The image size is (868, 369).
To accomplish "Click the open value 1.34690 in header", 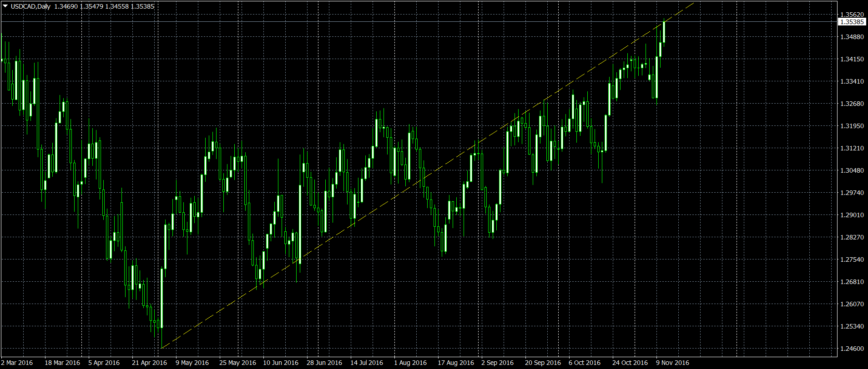I will click(x=66, y=6).
